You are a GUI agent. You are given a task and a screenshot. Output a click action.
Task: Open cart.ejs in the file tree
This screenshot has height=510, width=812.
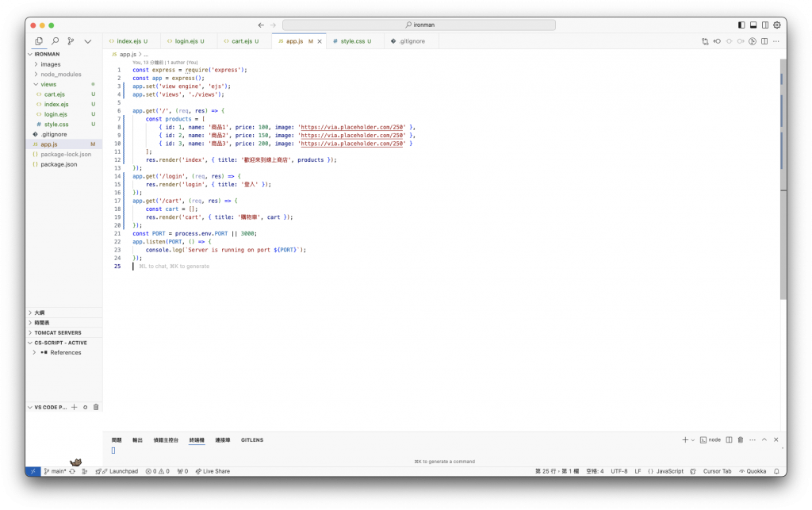point(63,94)
